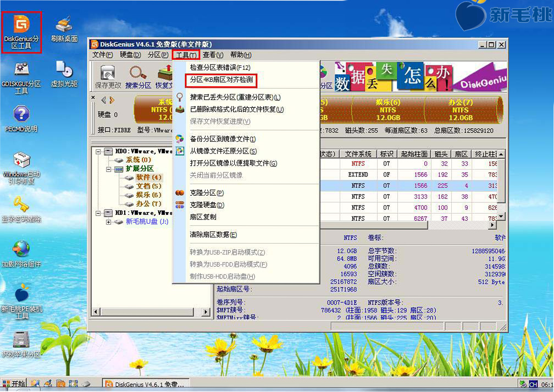Close left panel with x button

(93, 97)
